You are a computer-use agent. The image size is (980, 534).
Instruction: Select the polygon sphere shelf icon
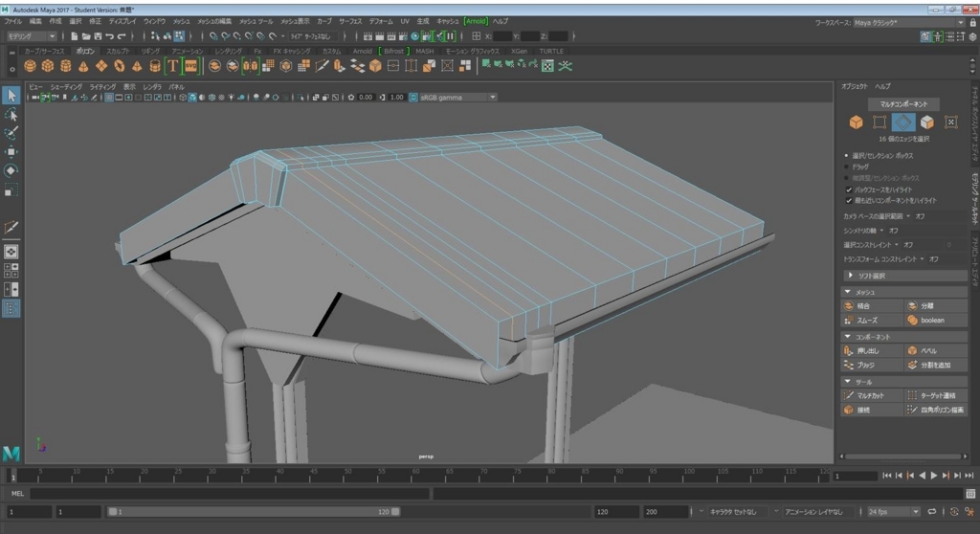[30, 66]
